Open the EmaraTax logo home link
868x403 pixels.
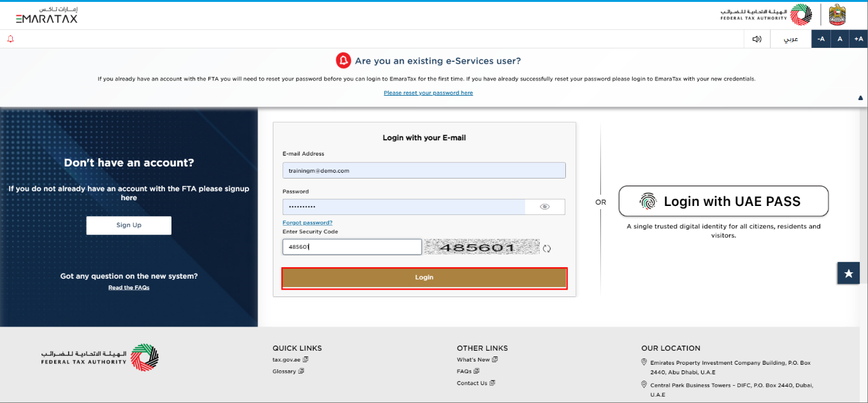[46, 15]
